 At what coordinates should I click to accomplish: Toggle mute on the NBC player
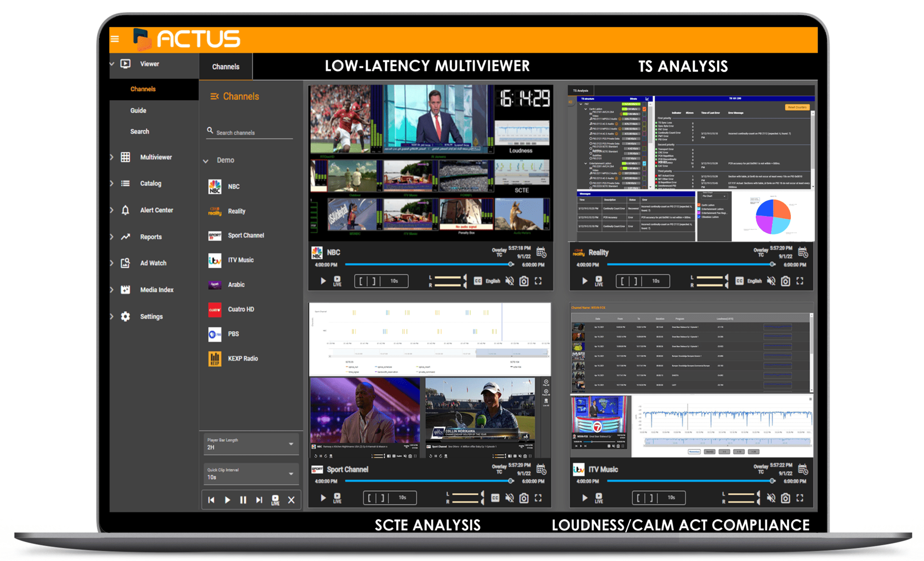509,281
